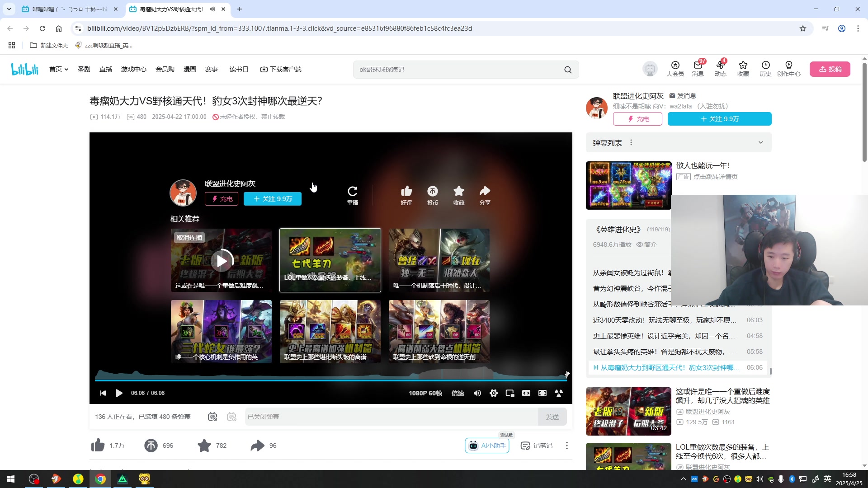Click 下载客户端 link
This screenshot has height=488, width=868.
(281, 69)
